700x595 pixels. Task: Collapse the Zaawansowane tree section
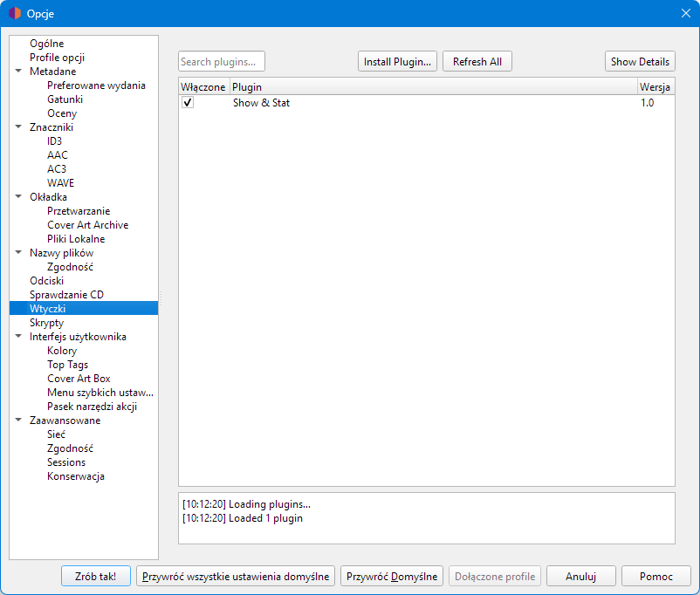click(18, 421)
